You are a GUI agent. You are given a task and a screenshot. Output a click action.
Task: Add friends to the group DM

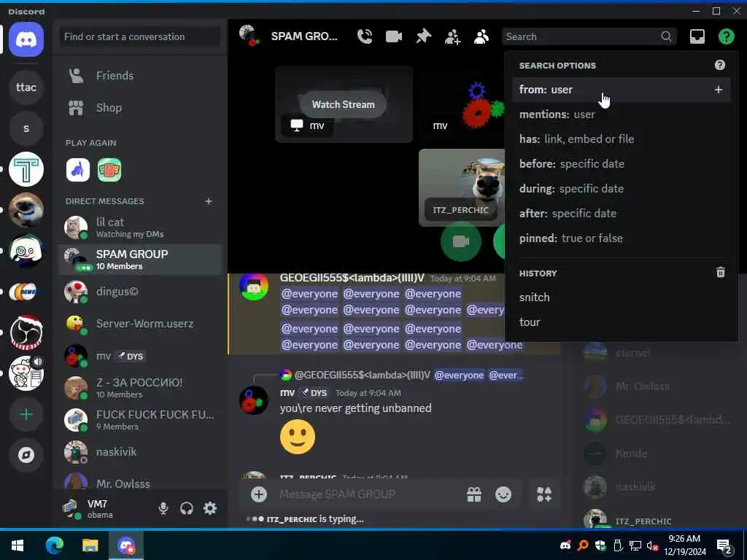452,36
